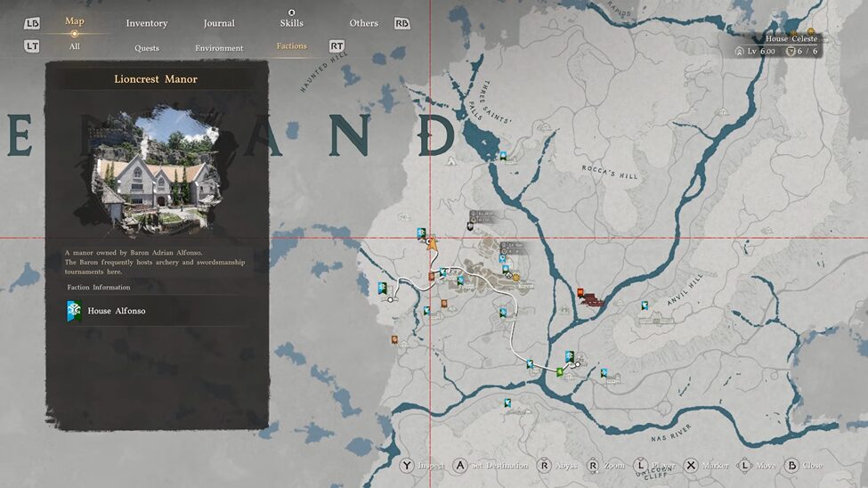Click the R Abyss button

pos(557,465)
